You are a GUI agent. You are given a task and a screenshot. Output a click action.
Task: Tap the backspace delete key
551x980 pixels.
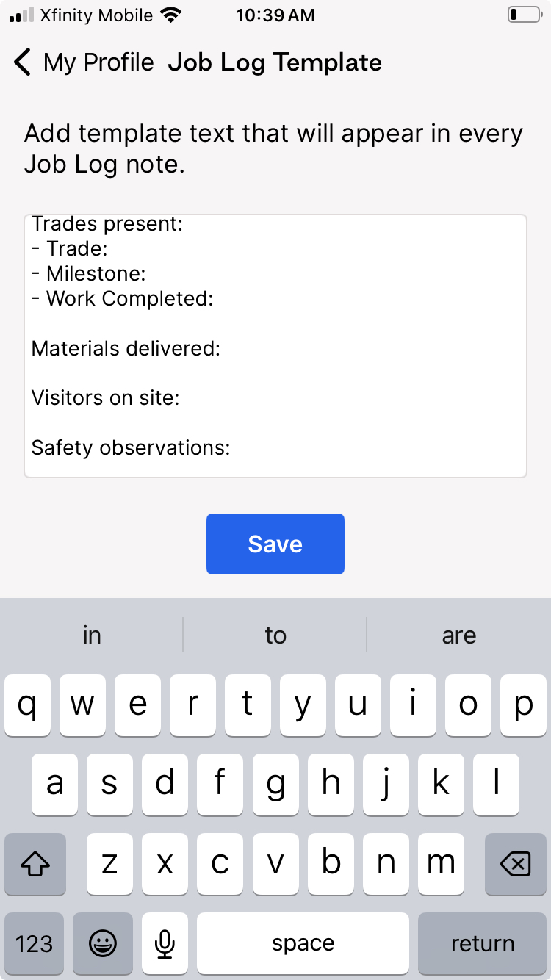pyautogui.click(x=516, y=865)
